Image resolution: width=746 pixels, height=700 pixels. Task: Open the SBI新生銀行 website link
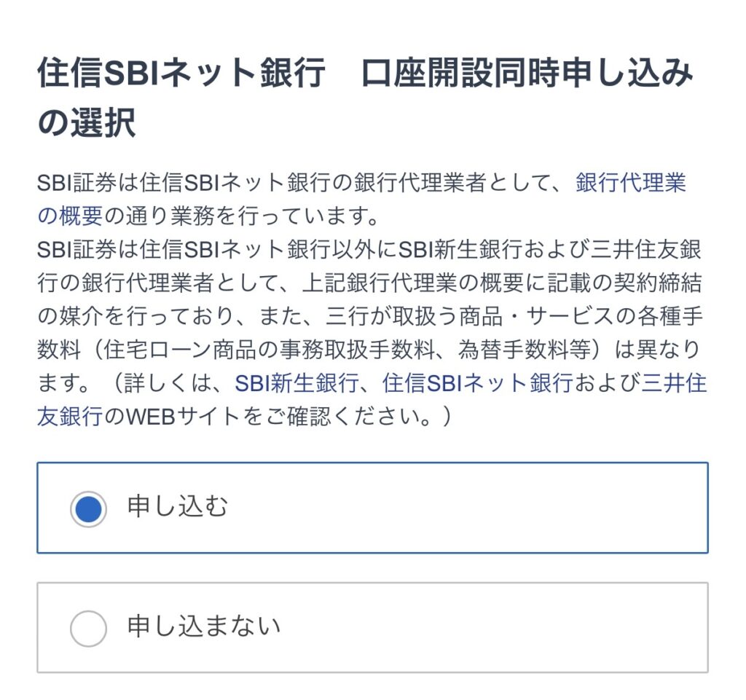[296, 382]
